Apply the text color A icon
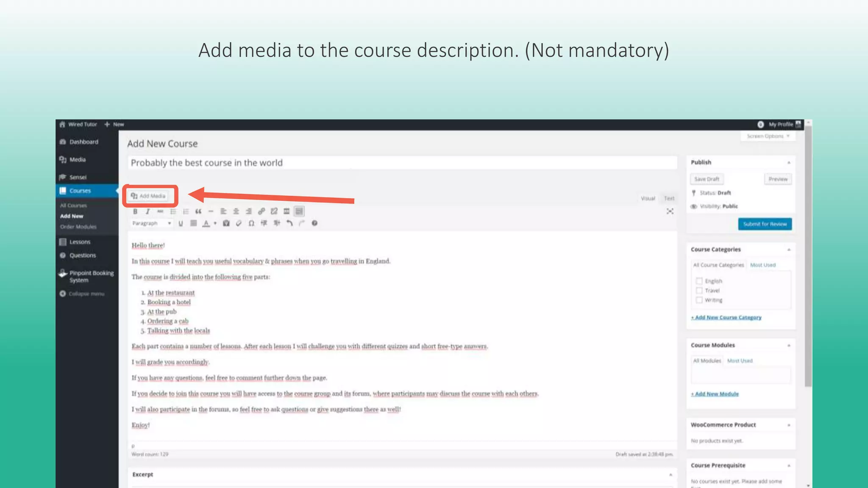 [x=206, y=223]
